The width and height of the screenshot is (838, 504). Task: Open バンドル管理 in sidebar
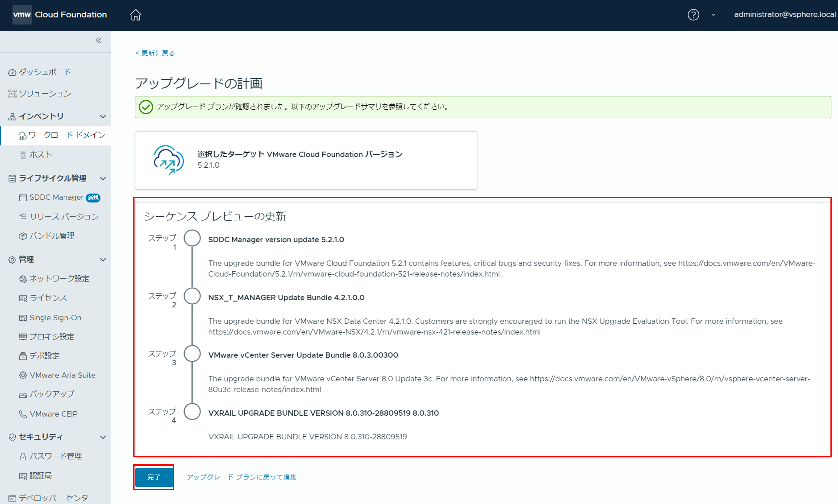click(x=52, y=236)
